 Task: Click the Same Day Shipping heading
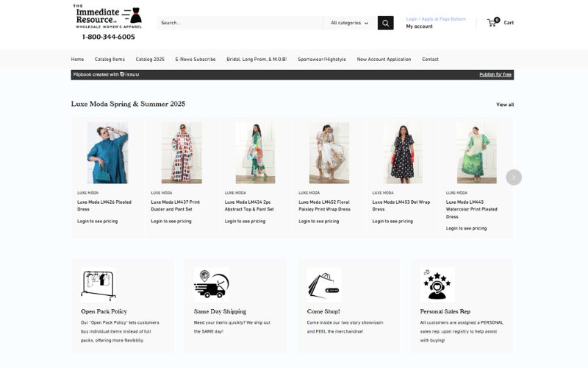(x=220, y=311)
